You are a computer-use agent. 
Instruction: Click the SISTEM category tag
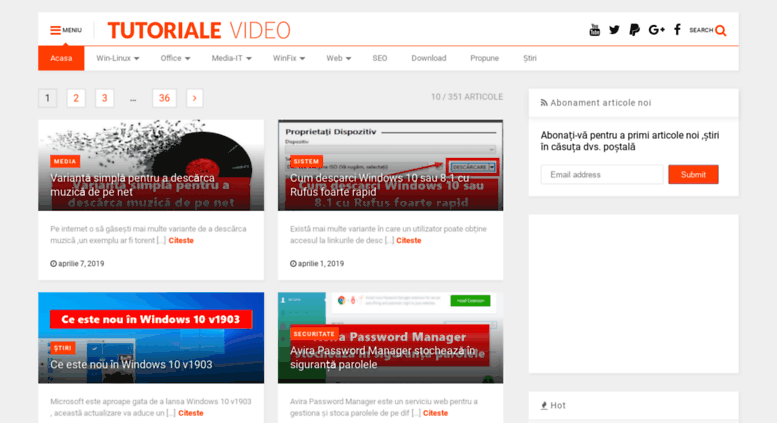(x=306, y=161)
